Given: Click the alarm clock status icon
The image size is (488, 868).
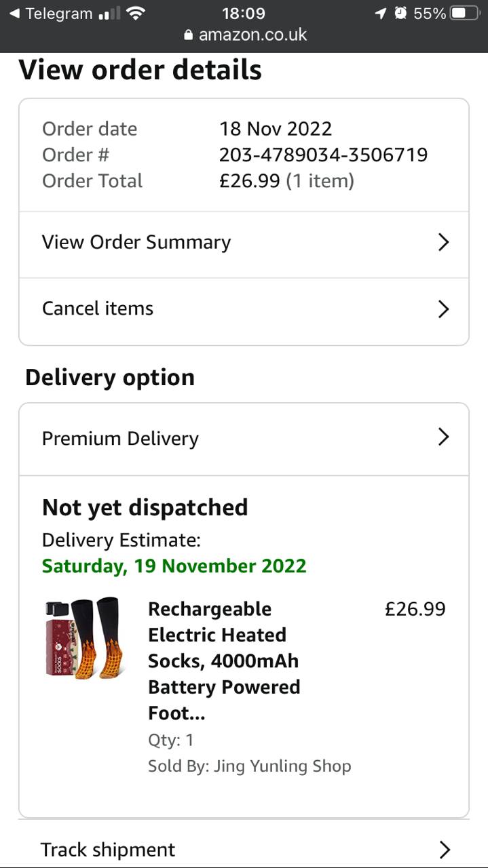Looking at the screenshot, I should 400,14.
